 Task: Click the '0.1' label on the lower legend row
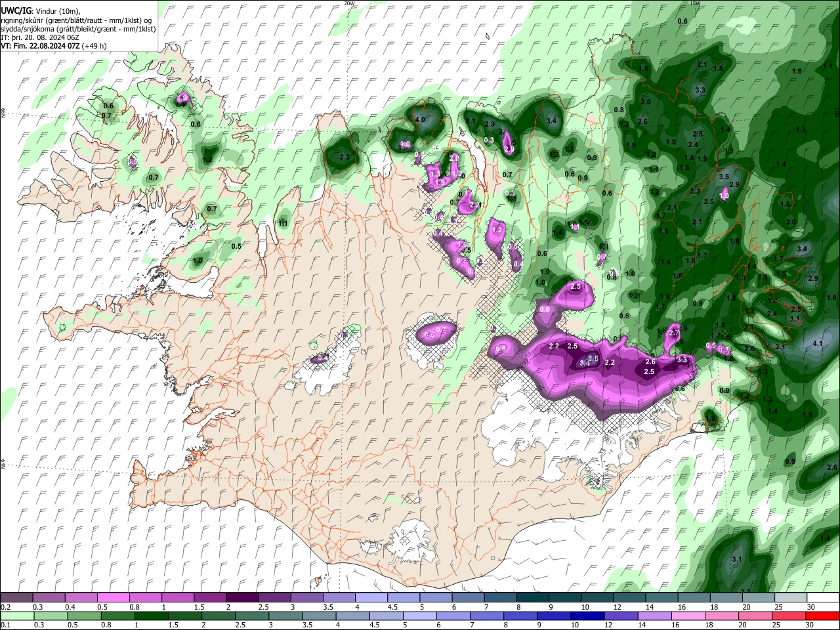click(5, 625)
